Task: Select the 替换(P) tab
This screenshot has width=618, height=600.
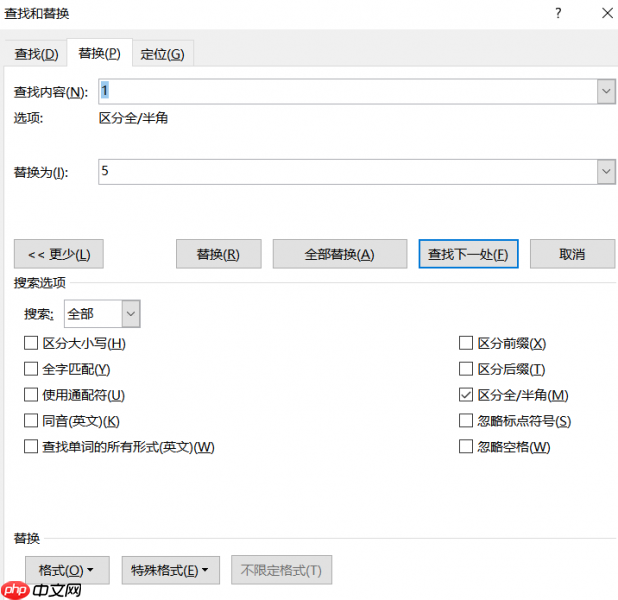Action: point(99,53)
